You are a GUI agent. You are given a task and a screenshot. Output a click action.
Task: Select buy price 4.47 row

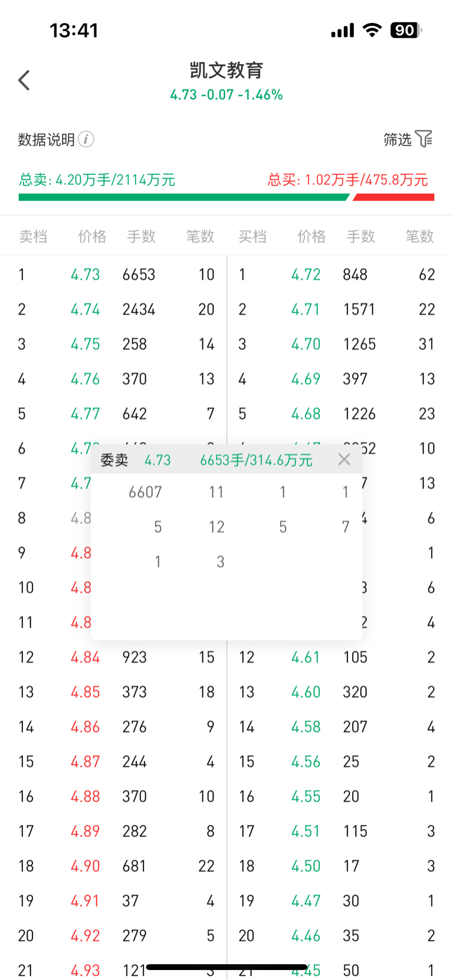click(340, 901)
